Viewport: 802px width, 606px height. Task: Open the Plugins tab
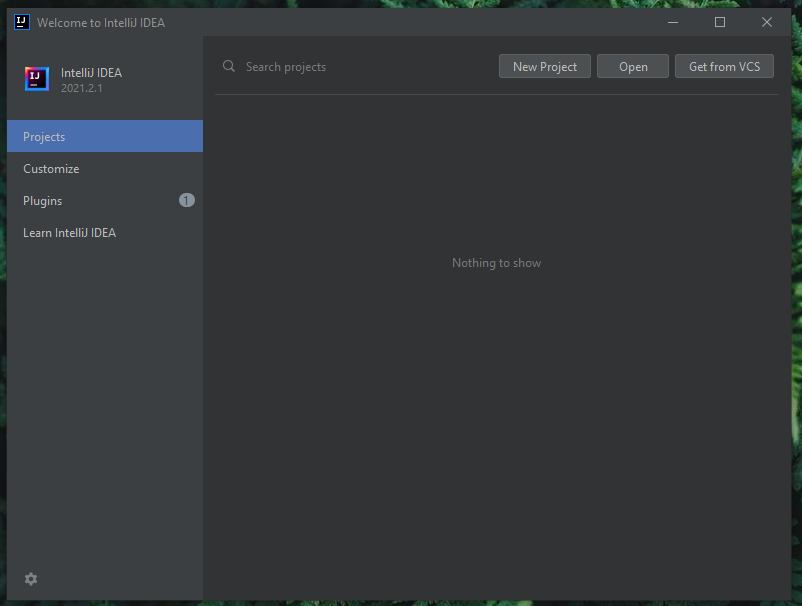click(105, 200)
